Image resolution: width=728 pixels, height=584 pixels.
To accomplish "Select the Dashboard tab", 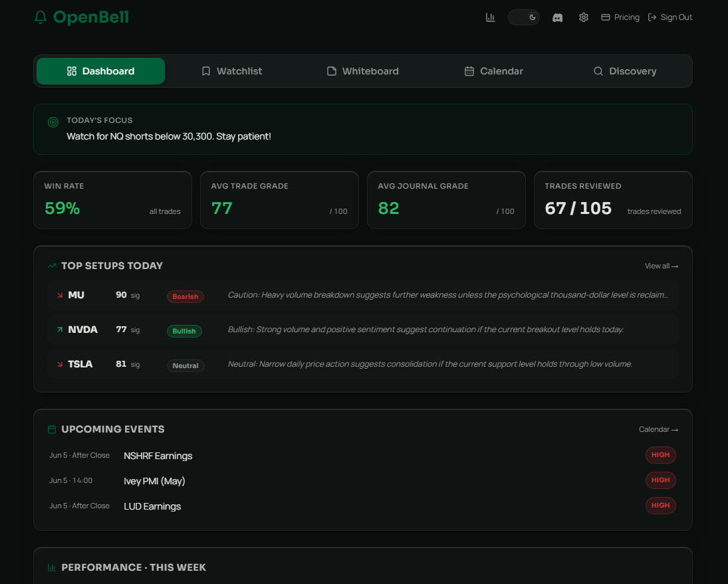I will coord(101,71).
